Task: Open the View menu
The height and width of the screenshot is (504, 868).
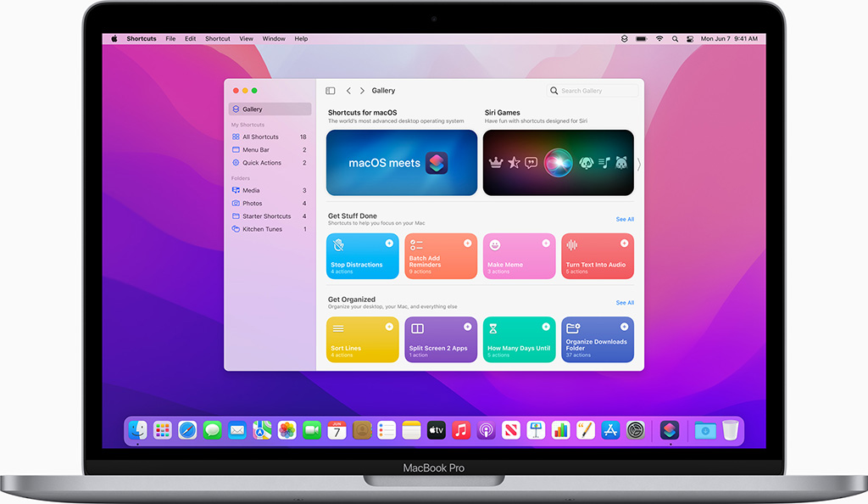Action: click(x=247, y=39)
